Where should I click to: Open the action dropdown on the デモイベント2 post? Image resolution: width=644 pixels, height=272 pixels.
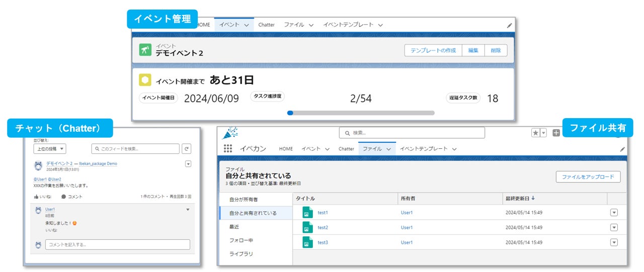point(188,163)
